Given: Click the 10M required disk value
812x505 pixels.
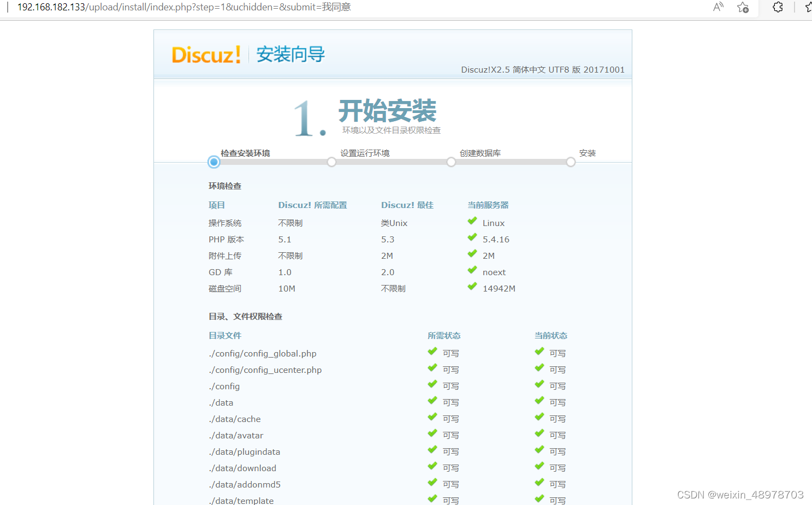Looking at the screenshot, I should click(x=287, y=289).
